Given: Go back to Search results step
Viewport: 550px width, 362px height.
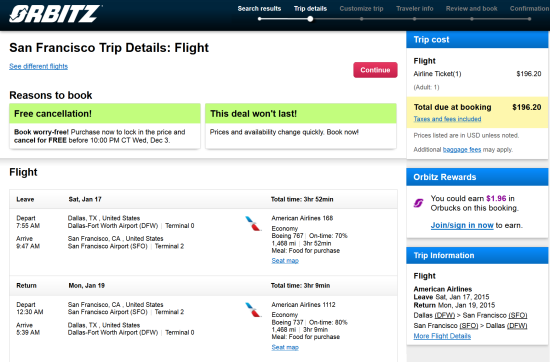Looking at the screenshot, I should pos(259,8).
